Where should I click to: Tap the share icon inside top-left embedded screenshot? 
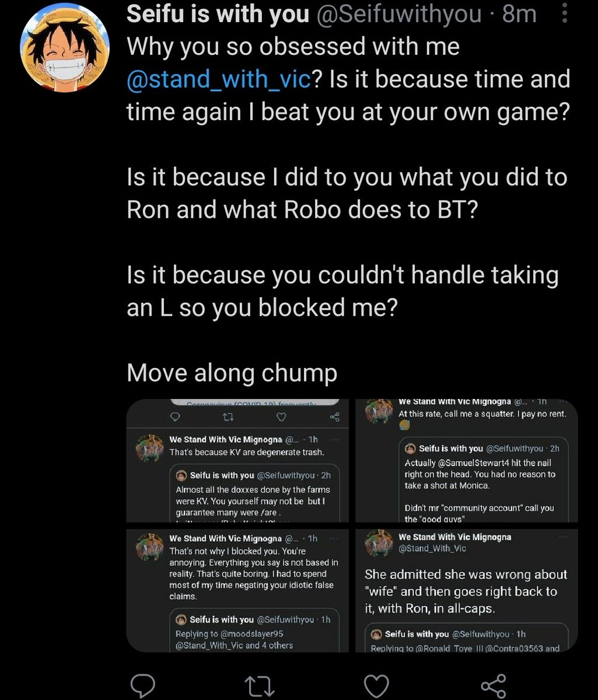coord(334,417)
